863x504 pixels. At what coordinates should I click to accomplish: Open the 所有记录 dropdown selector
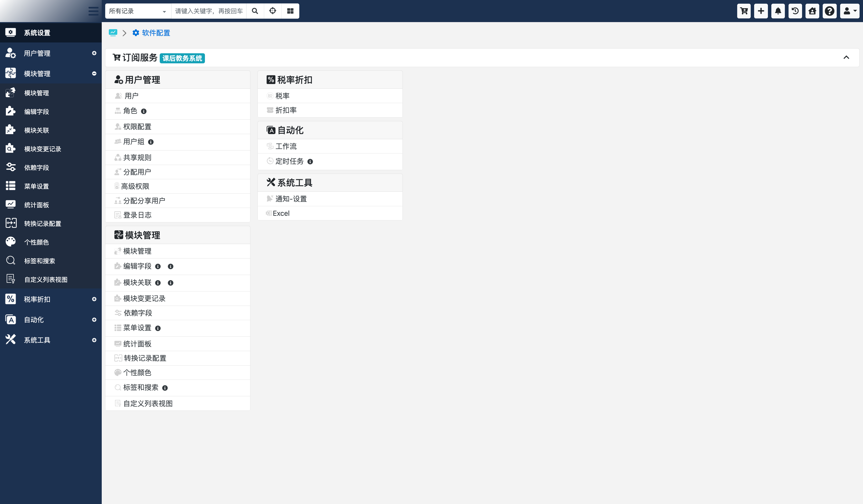138,11
